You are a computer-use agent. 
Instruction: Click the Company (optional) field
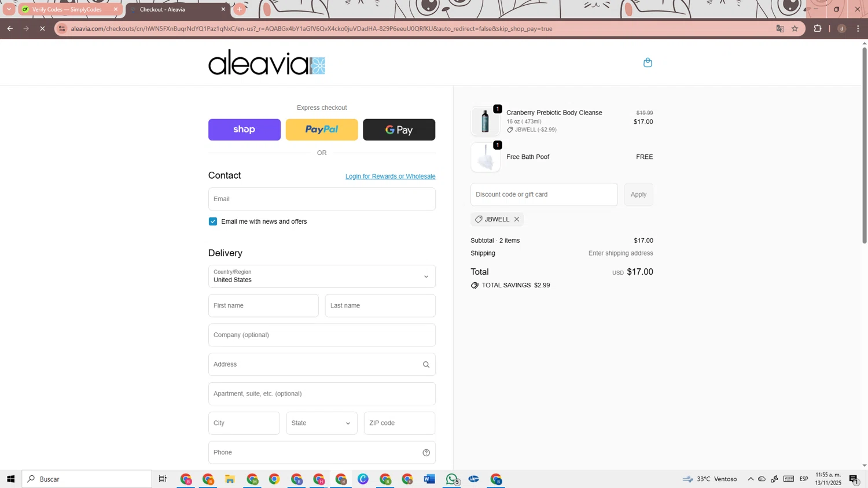pos(322,335)
